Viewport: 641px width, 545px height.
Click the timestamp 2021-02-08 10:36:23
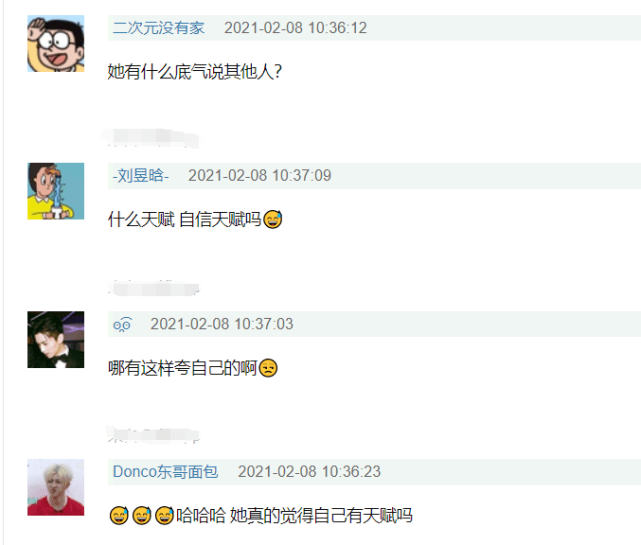[309, 472]
